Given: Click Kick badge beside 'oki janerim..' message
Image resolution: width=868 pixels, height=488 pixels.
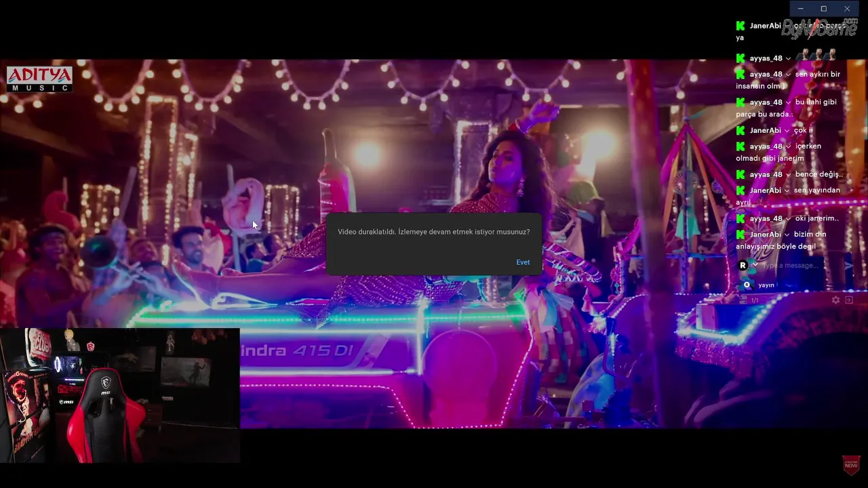Looking at the screenshot, I should 741,218.
